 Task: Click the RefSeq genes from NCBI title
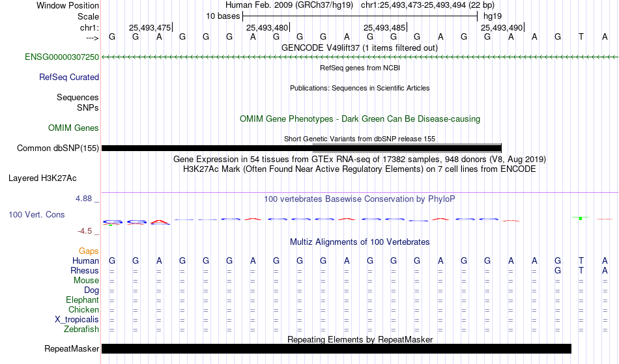360,68
